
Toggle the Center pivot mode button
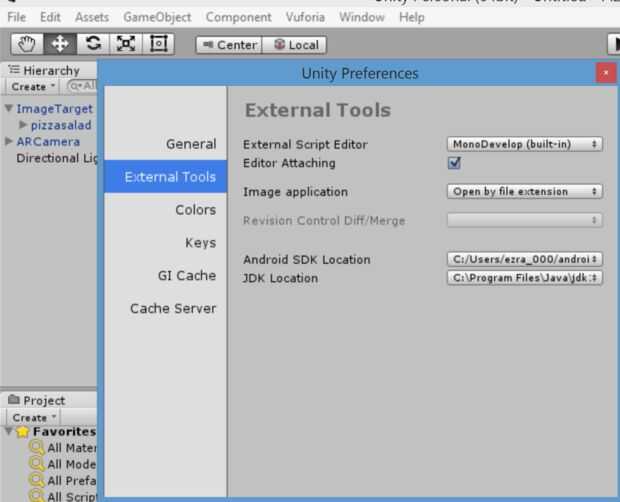(229, 45)
